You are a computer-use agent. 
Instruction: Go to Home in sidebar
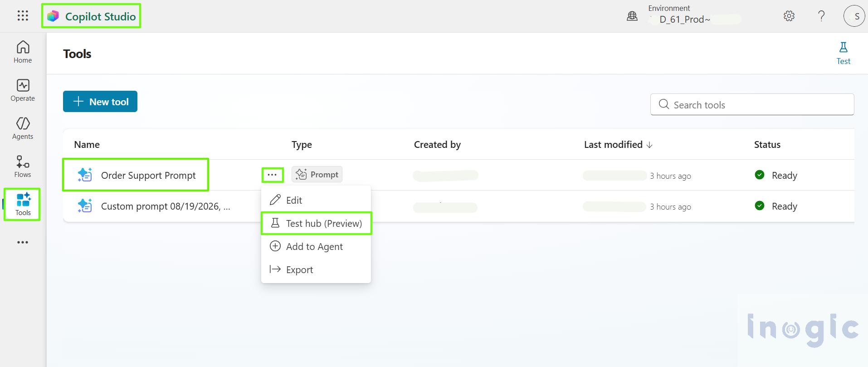pyautogui.click(x=23, y=52)
